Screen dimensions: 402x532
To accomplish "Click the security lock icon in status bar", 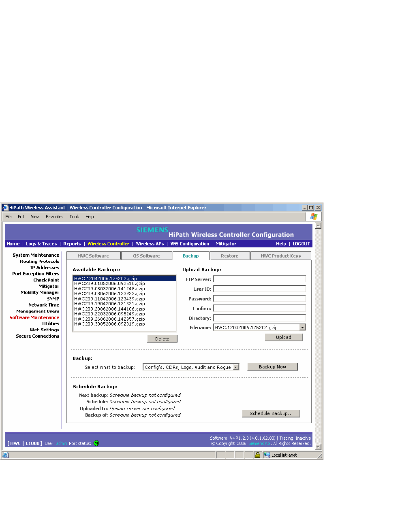I will pos(257,455).
